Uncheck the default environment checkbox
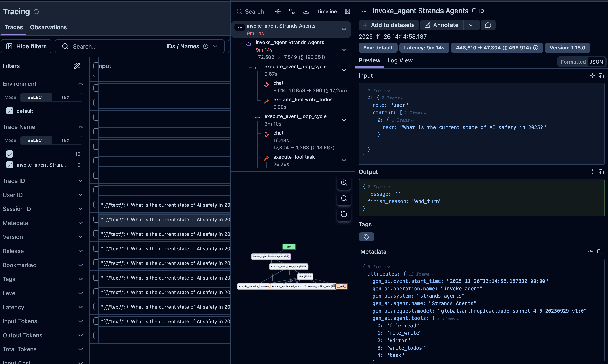Image resolution: width=608 pixels, height=364 pixels. point(9,111)
